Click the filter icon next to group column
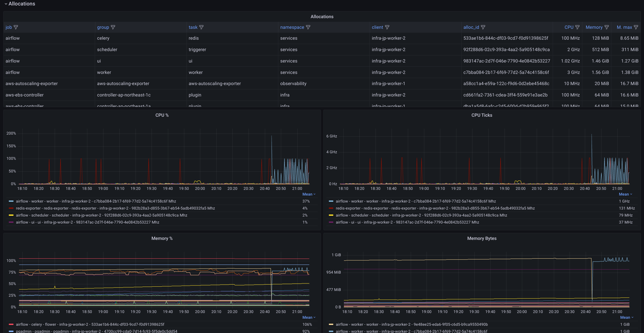 (x=113, y=27)
